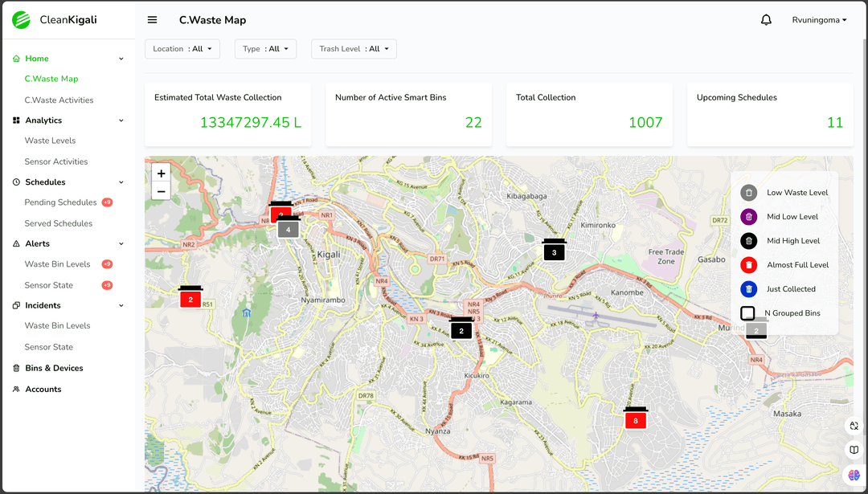Collapse the Home section chevron
The width and height of the screenshot is (868, 494).
121,59
